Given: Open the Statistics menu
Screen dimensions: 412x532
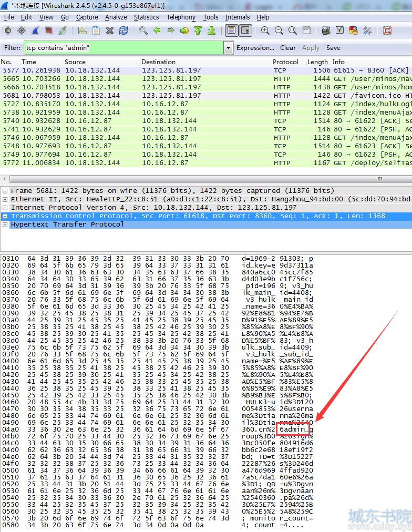Looking at the screenshot, I should click(x=146, y=17).
